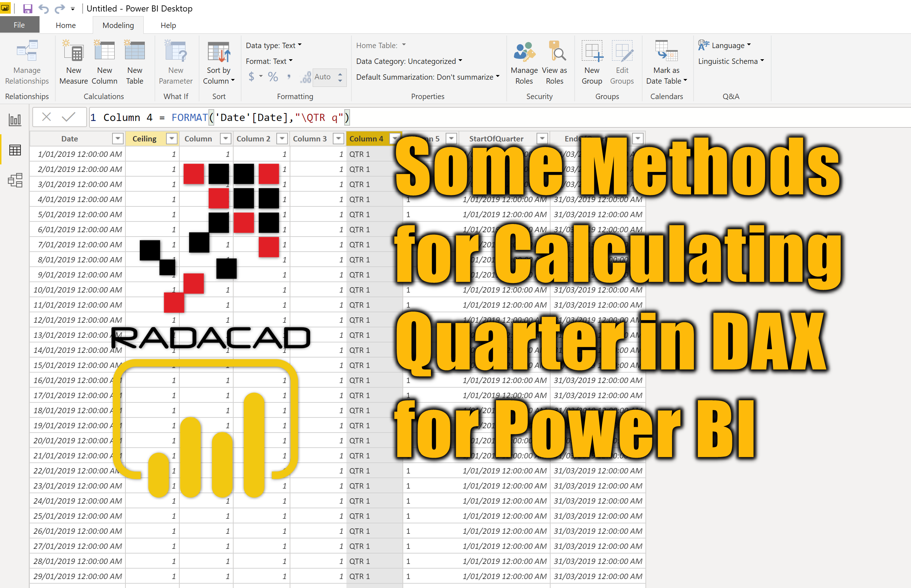
Task: Open the Model relationships view in sidebar
Action: (15, 180)
